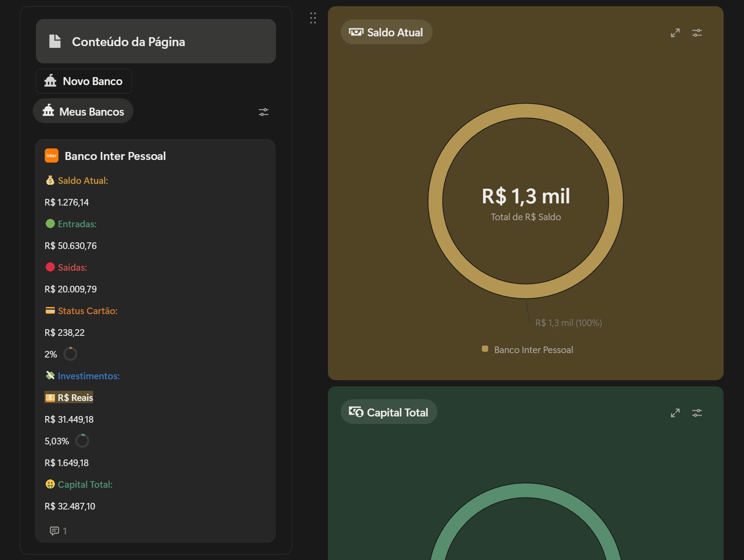
Task: Click the R$ 1.276,14 balance value
Action: pos(66,202)
